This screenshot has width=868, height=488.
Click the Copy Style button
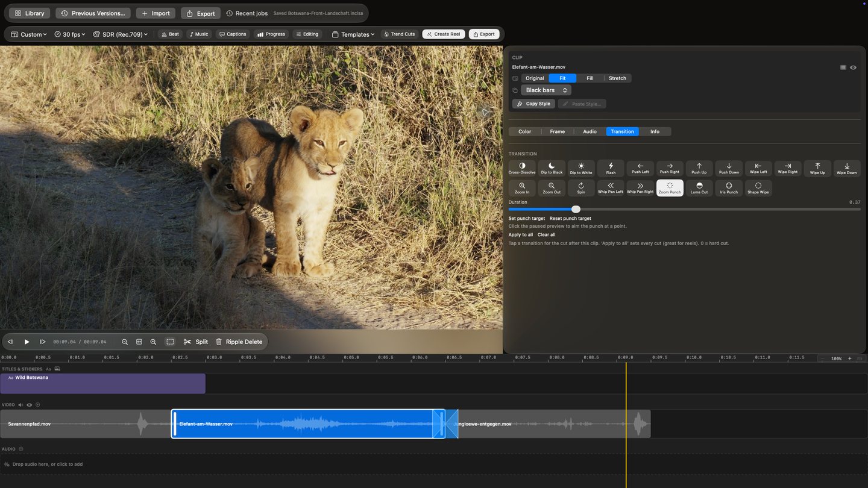(533, 104)
